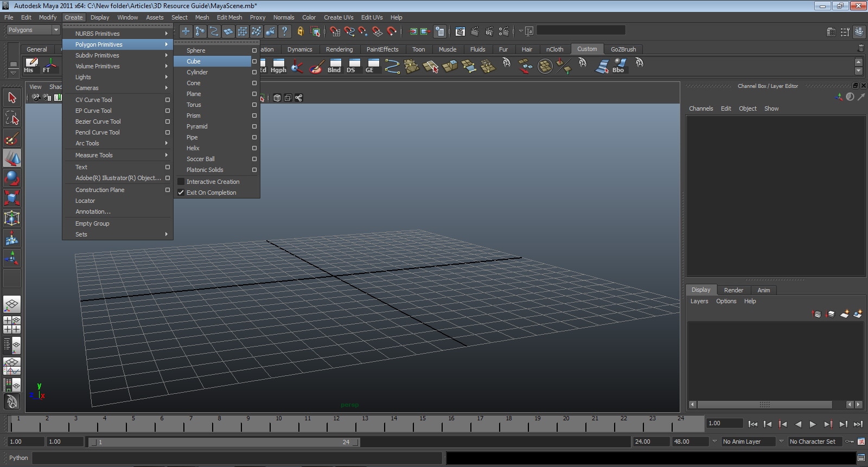Screen dimensions: 868x467
Task: Activate the Lasso selection tool
Action: [x=12, y=118]
